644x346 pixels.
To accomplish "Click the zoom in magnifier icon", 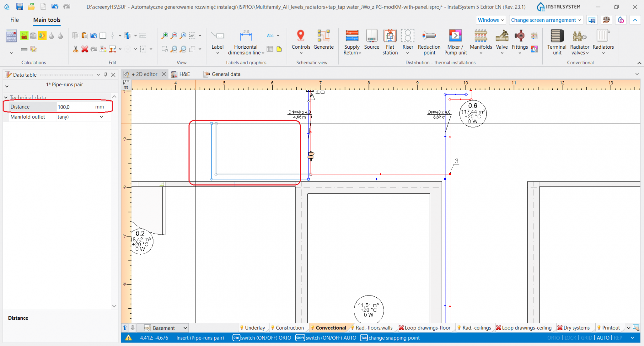I will pyautogui.click(x=165, y=35).
